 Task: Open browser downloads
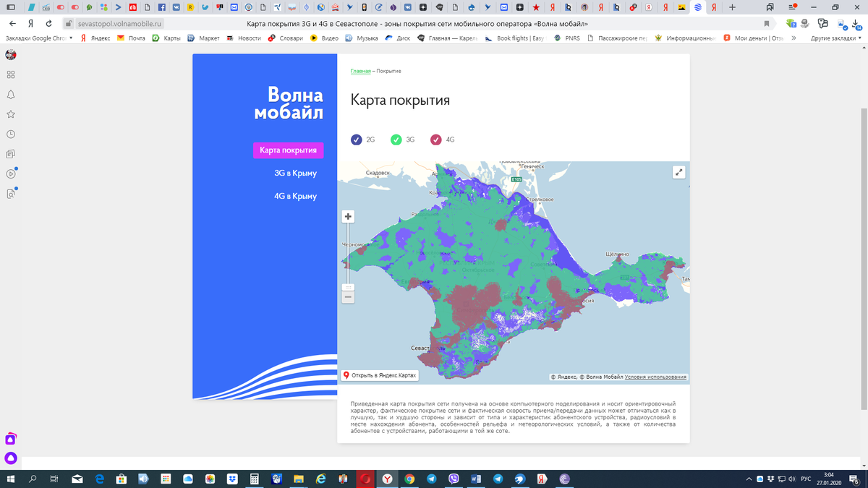click(x=857, y=24)
